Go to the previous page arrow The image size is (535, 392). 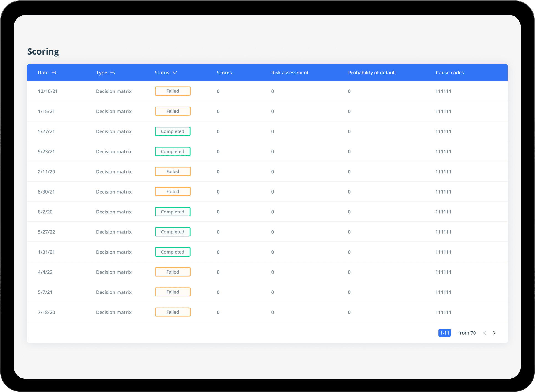click(485, 333)
